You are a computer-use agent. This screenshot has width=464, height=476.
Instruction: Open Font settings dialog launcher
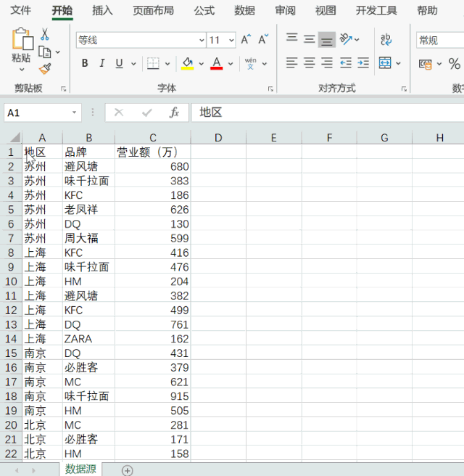[x=270, y=89]
